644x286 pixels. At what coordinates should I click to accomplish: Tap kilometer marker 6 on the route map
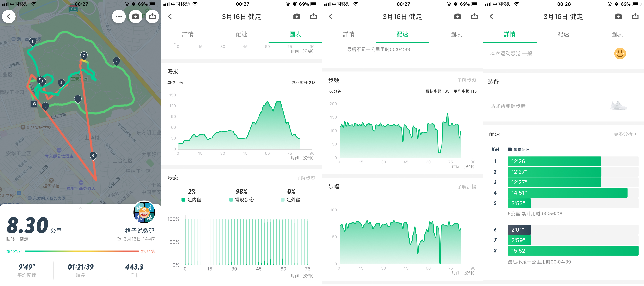click(93, 155)
